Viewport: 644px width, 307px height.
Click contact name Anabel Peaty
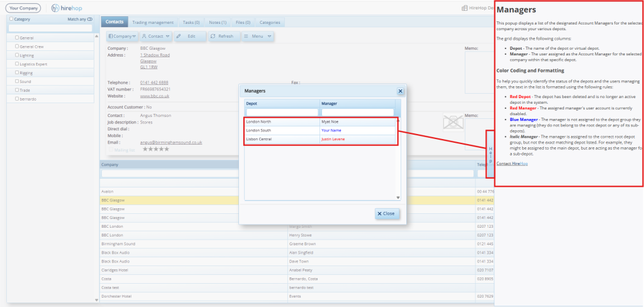301,270
